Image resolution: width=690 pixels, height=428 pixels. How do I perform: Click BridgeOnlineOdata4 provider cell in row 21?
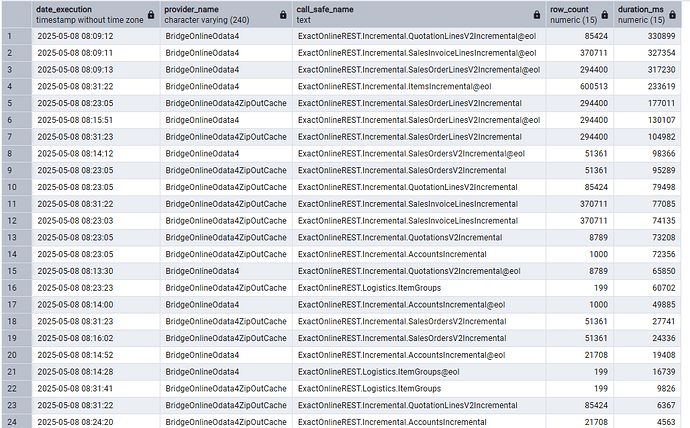pyautogui.click(x=226, y=372)
